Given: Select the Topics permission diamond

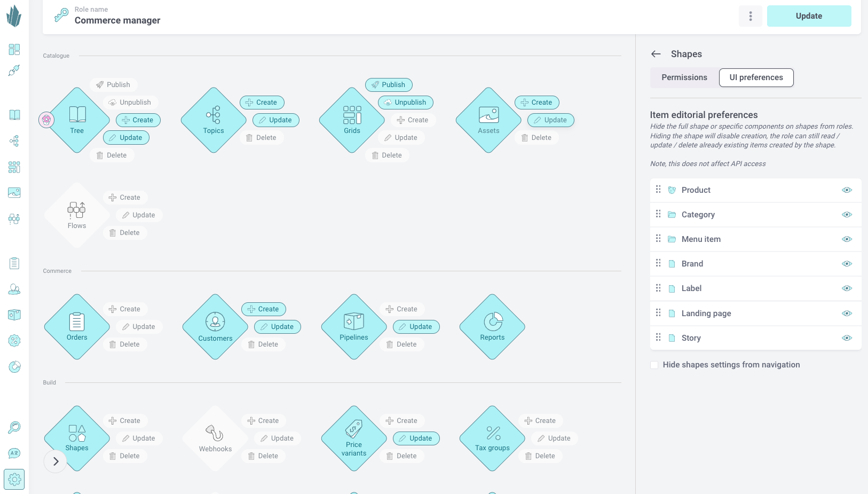Looking at the screenshot, I should 214,120.
